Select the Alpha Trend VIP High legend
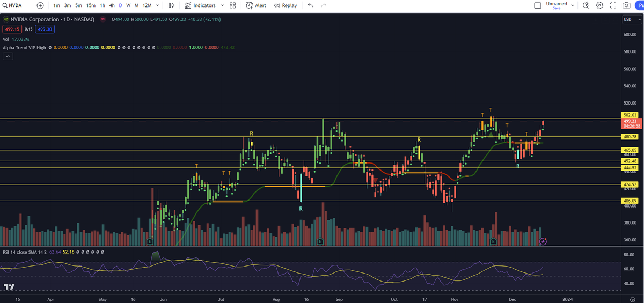 (x=24, y=47)
